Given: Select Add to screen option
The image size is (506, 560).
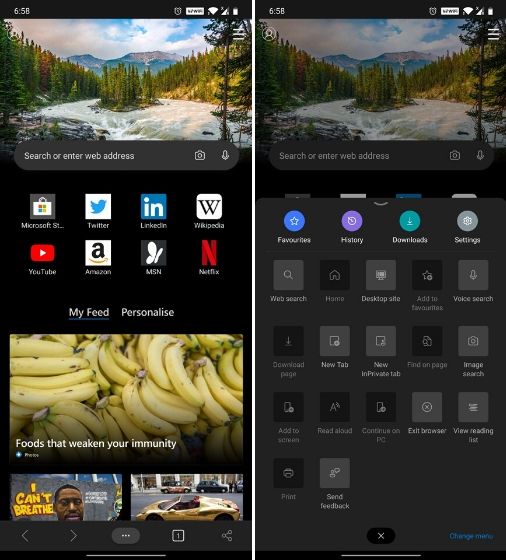Looking at the screenshot, I should 289,418.
